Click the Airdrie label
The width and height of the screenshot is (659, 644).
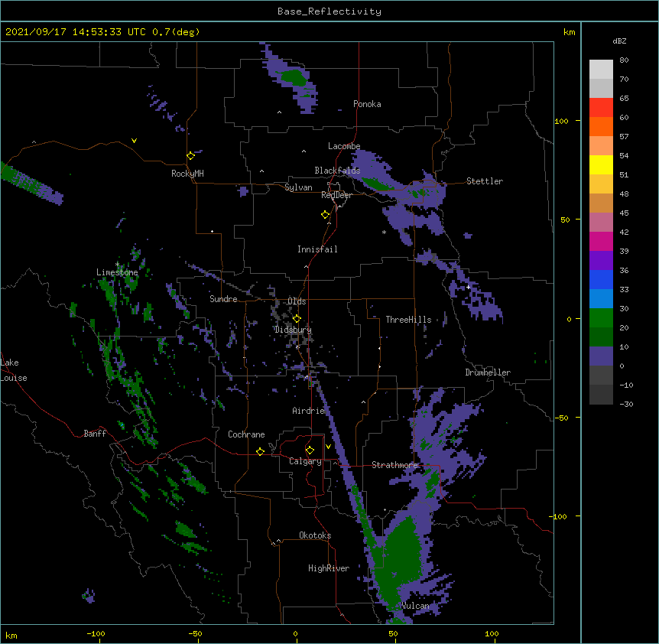coord(309,411)
